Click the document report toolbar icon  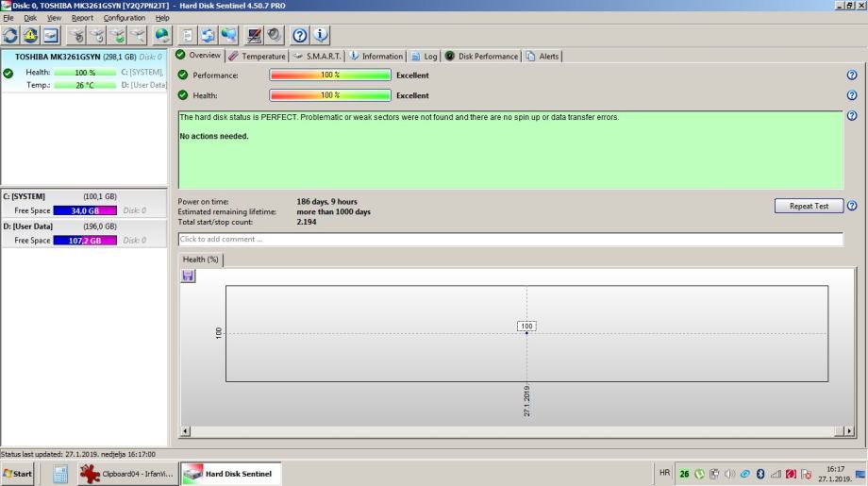click(188, 36)
